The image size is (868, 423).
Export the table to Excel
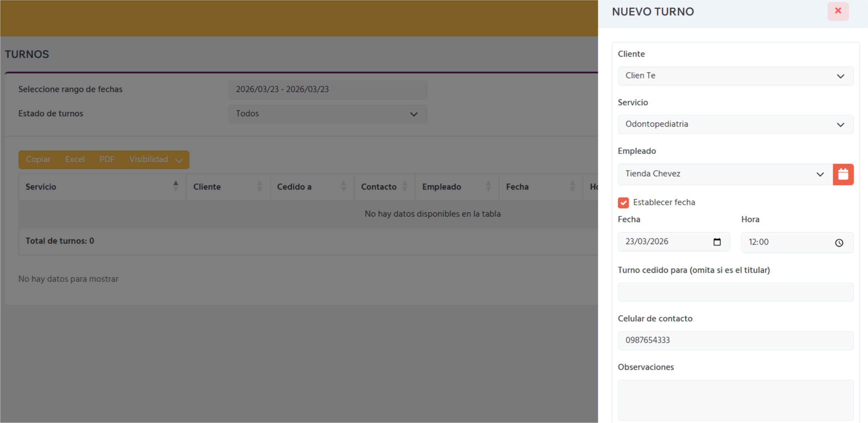[74, 160]
